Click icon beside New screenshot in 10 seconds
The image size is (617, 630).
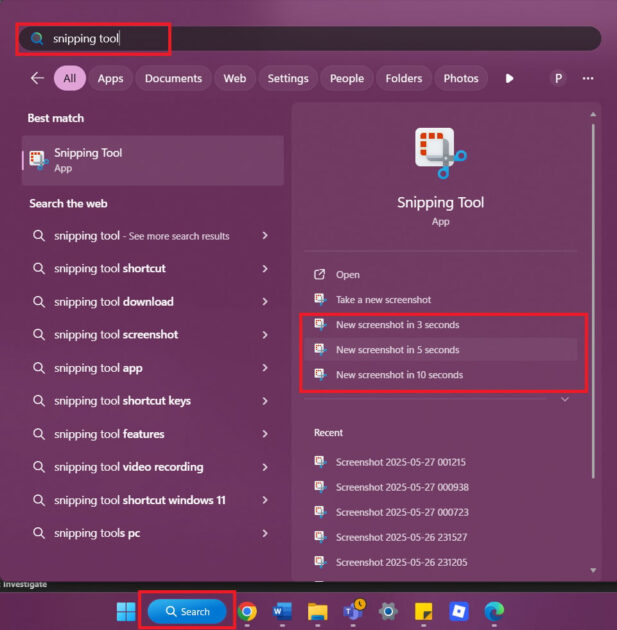(320, 374)
